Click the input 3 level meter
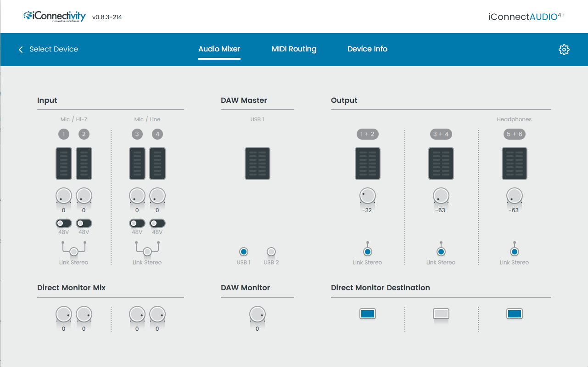The height and width of the screenshot is (367, 588). pyautogui.click(x=137, y=164)
